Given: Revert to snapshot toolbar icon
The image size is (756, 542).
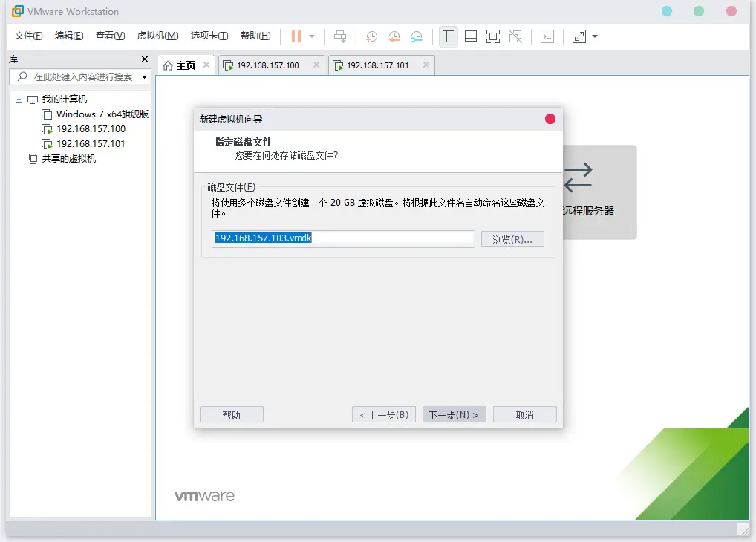Looking at the screenshot, I should 394,36.
